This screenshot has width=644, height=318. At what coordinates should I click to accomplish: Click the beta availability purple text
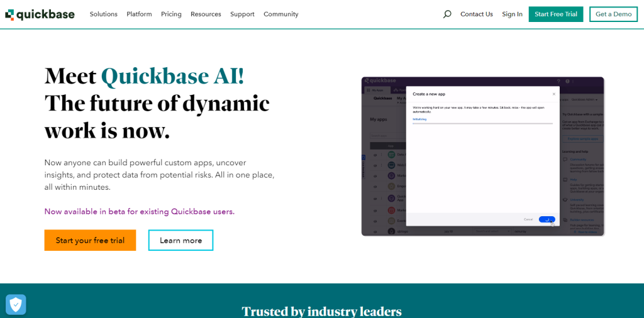(140, 212)
